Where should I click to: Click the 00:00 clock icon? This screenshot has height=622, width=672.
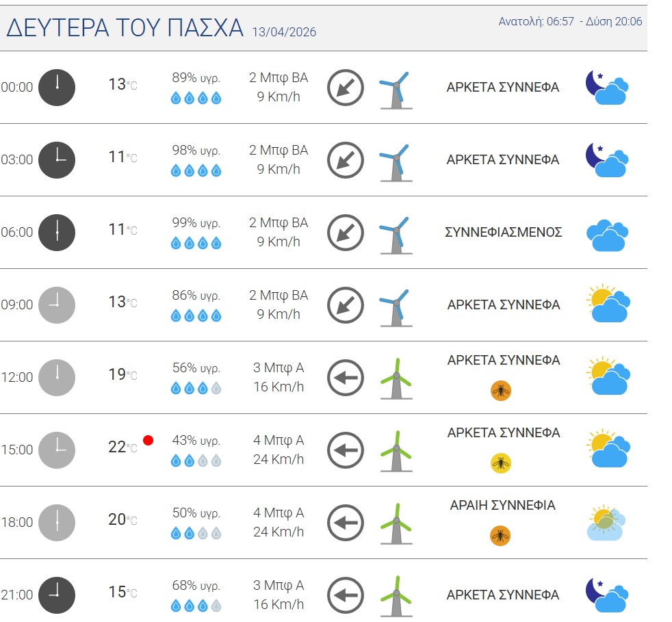click(x=57, y=87)
